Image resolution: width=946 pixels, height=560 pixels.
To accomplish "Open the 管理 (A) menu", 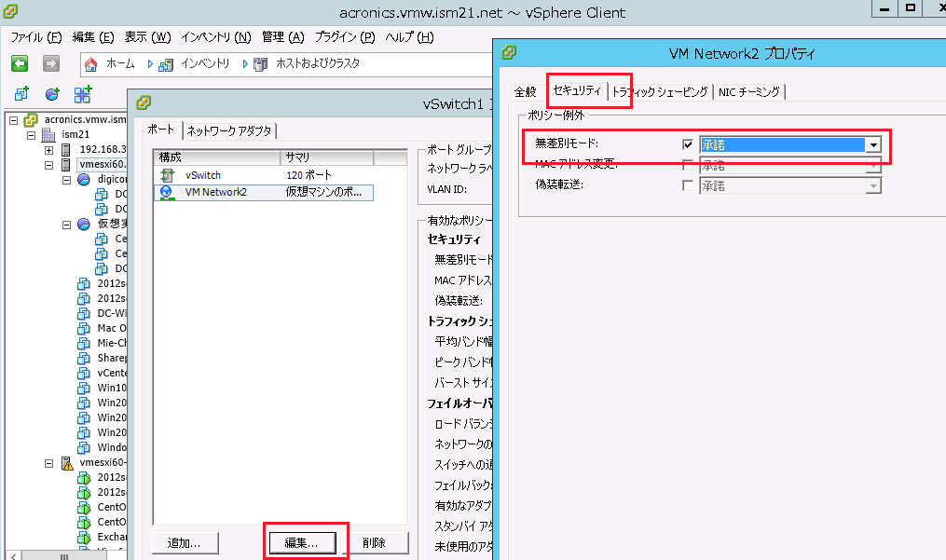I will click(x=283, y=37).
